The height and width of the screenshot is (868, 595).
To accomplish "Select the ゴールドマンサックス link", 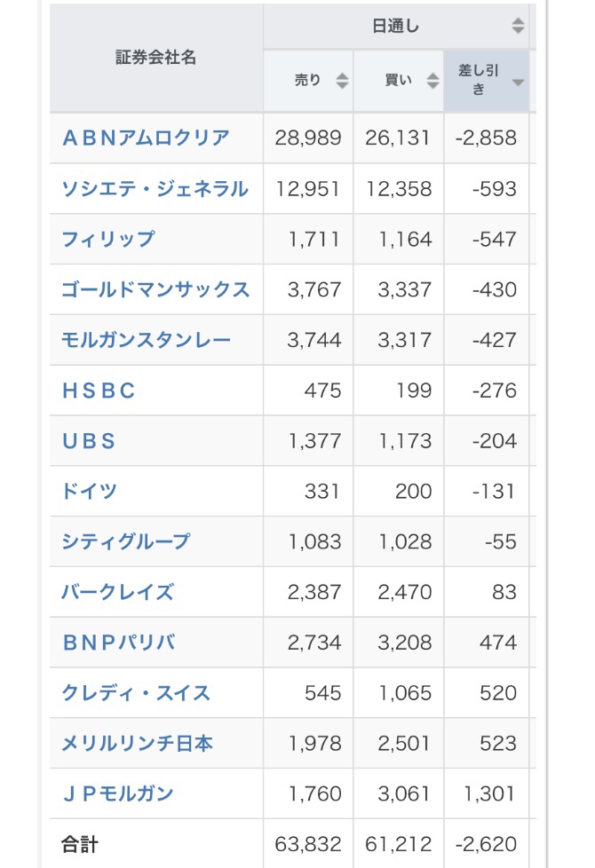I will [x=155, y=289].
